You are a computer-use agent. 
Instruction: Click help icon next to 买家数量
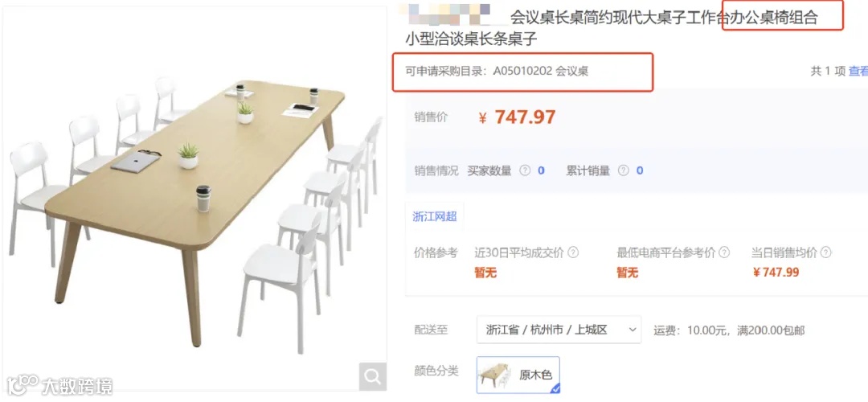click(x=525, y=170)
